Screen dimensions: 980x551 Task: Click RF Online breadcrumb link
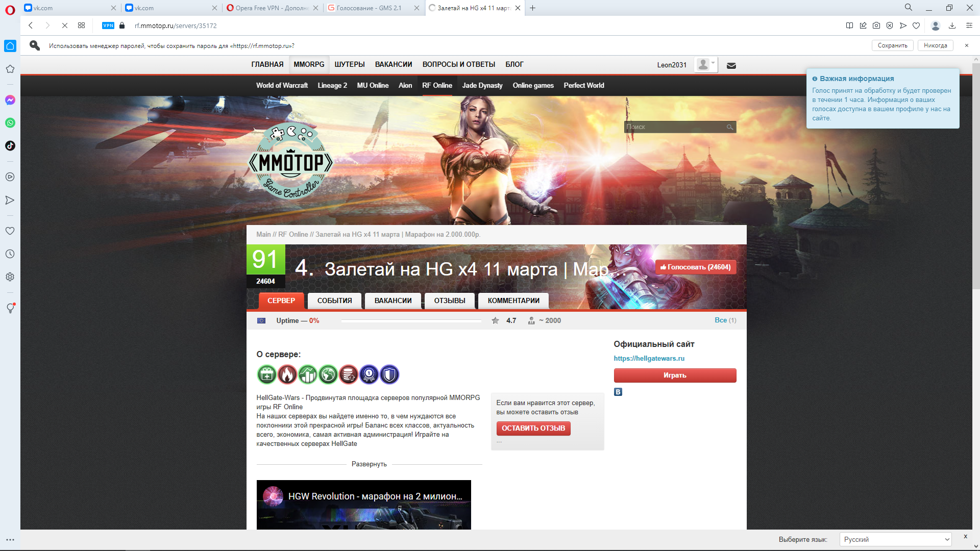coord(293,235)
